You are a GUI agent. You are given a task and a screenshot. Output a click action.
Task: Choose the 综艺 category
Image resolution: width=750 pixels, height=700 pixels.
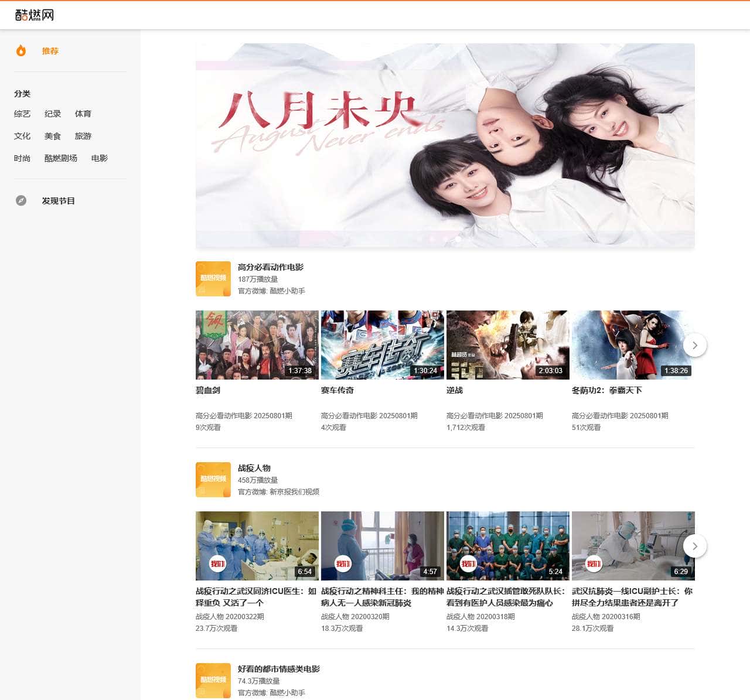(x=22, y=114)
